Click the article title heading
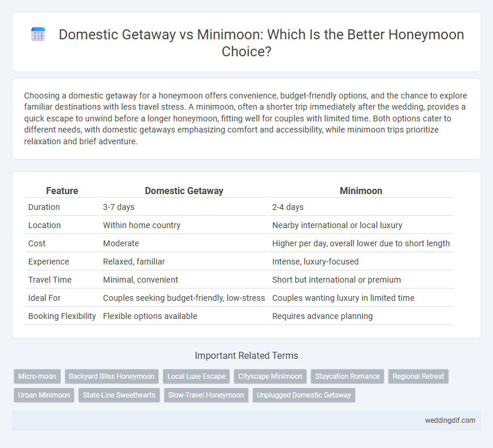Viewport: 493px width, 448px height. pyautogui.click(x=246, y=43)
